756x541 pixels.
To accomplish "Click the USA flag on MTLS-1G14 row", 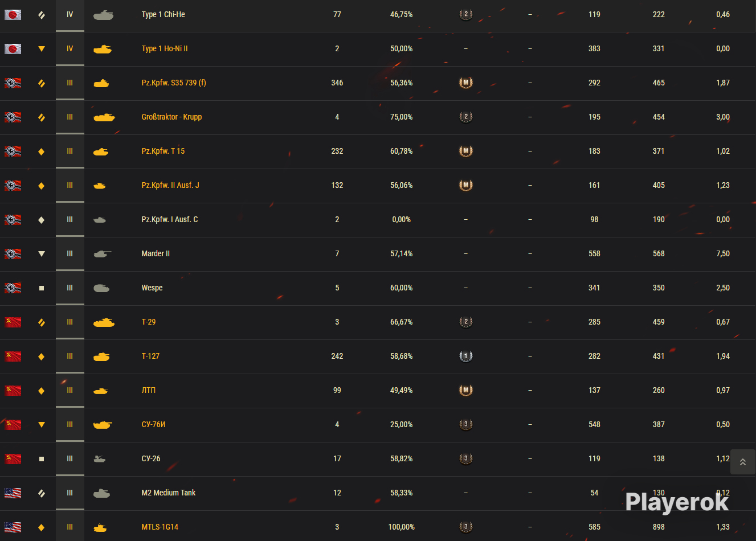I will [x=13, y=527].
